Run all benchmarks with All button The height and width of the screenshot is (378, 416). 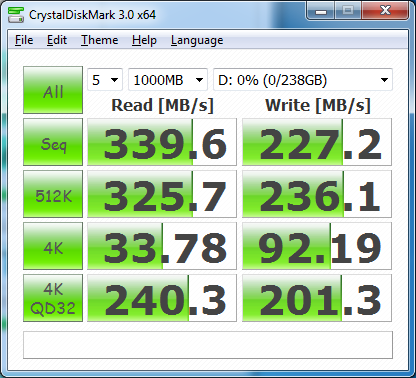pyautogui.click(x=53, y=90)
